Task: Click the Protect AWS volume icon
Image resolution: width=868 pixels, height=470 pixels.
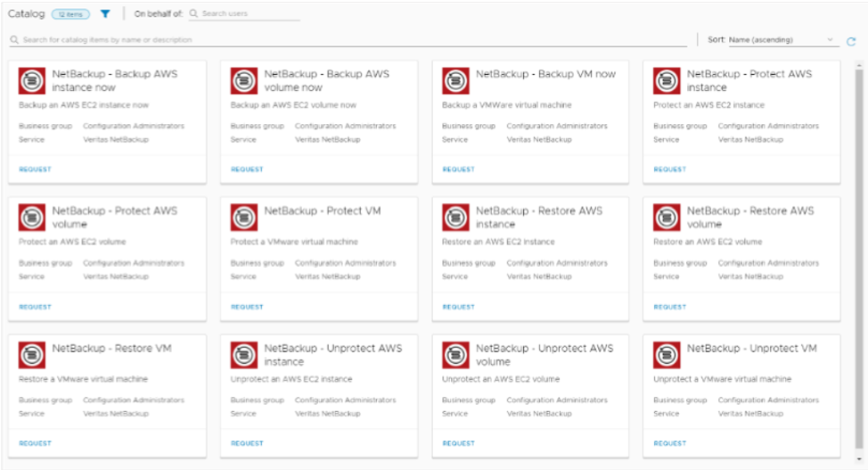Action: [x=32, y=218]
